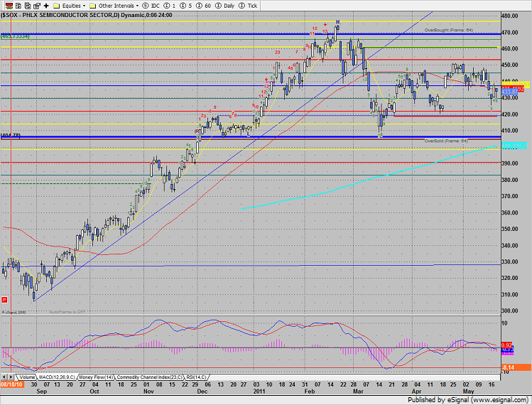Click the OverSold (Frame: 64) label
Screen dimensions: 532x405
tap(446, 141)
